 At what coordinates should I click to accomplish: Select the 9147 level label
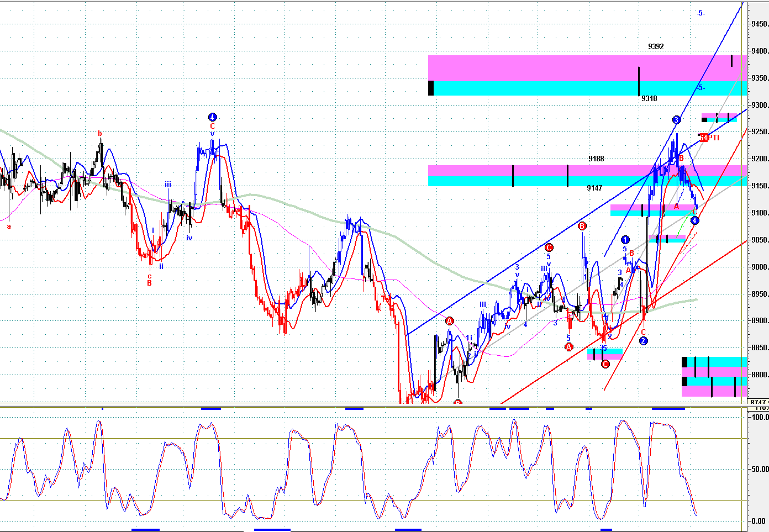point(594,188)
